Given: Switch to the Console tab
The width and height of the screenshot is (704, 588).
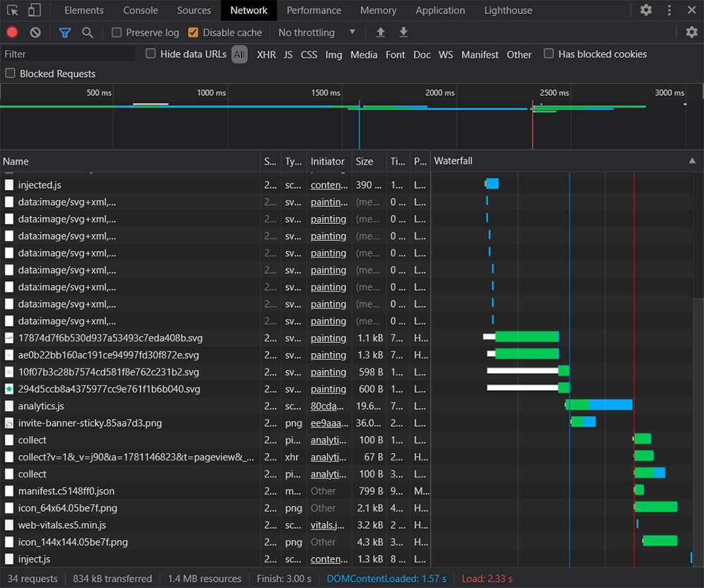Looking at the screenshot, I should 140,11.
